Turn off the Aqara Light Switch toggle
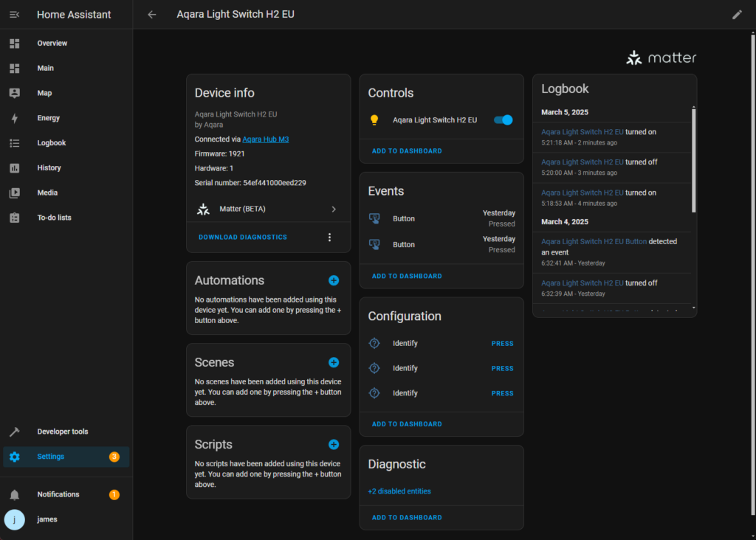This screenshot has height=540, width=756. [x=504, y=120]
